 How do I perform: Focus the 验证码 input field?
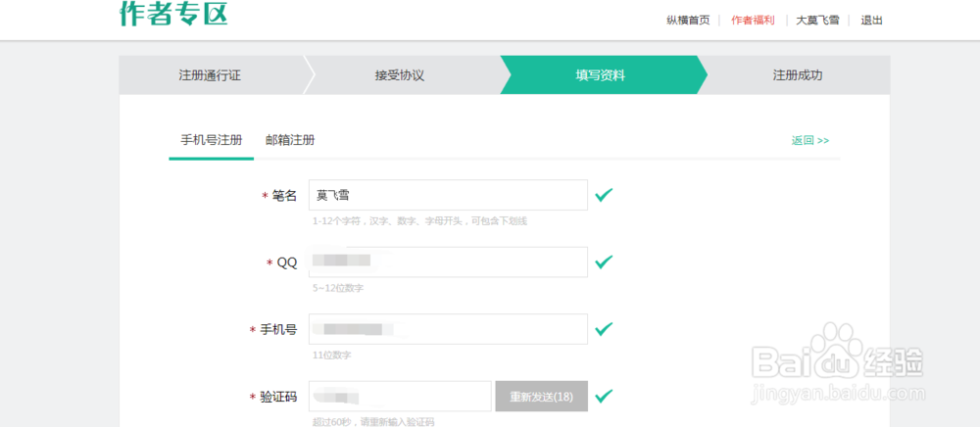pyautogui.click(x=400, y=397)
